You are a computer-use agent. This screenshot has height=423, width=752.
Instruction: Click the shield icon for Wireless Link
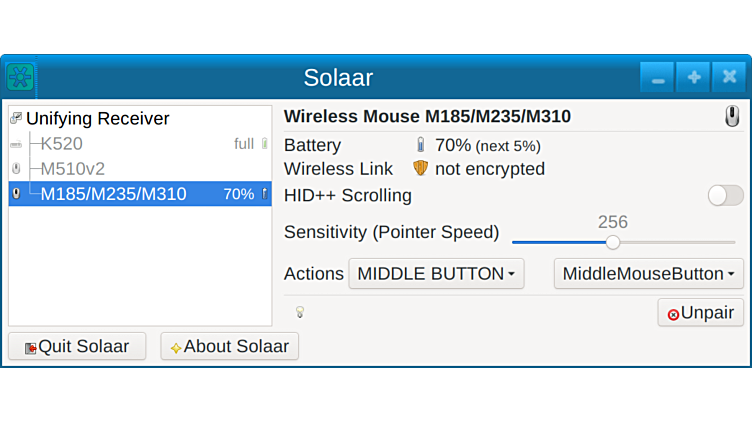coord(420,169)
